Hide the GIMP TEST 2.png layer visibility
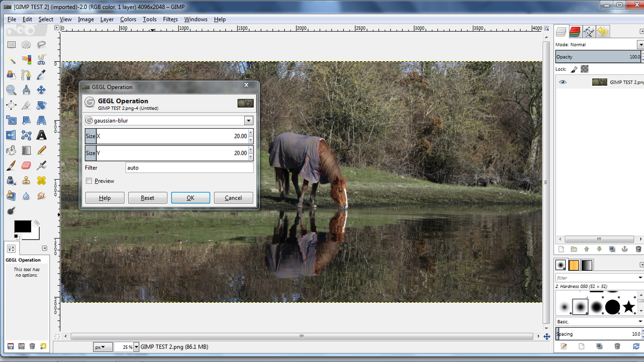This screenshot has width=644, height=362. [x=563, y=82]
